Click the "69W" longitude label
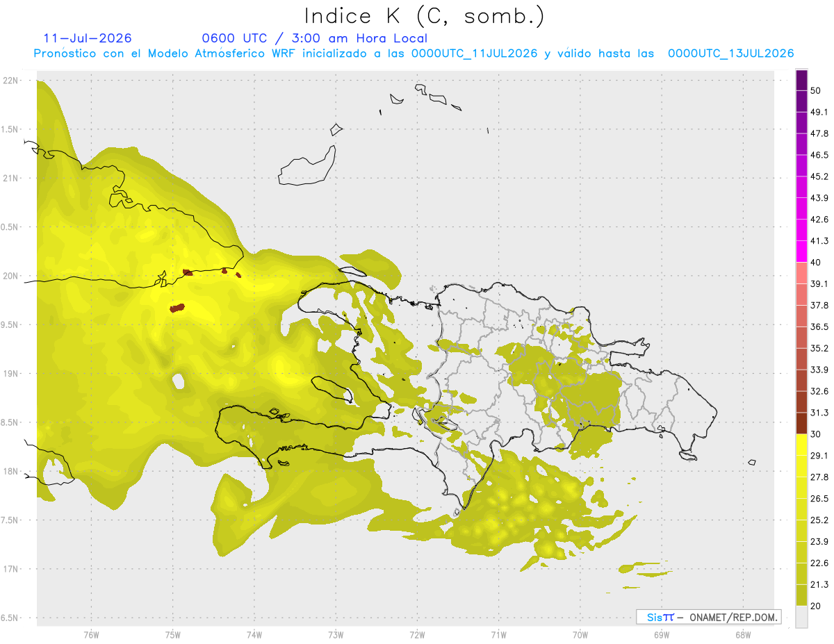 click(x=662, y=635)
